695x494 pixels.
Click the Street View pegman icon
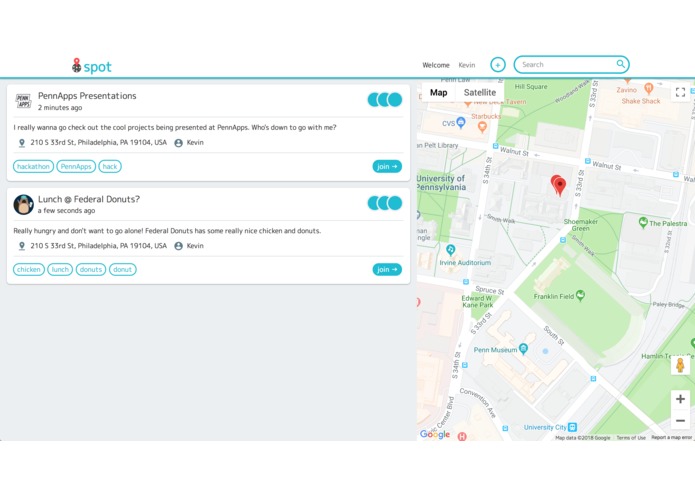point(680,366)
